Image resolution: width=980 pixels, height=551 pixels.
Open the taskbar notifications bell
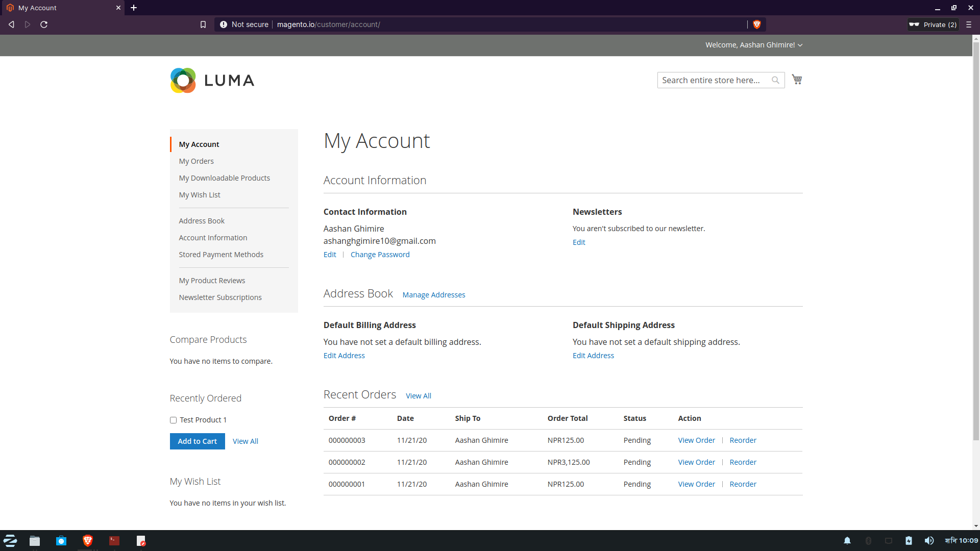click(847, 541)
